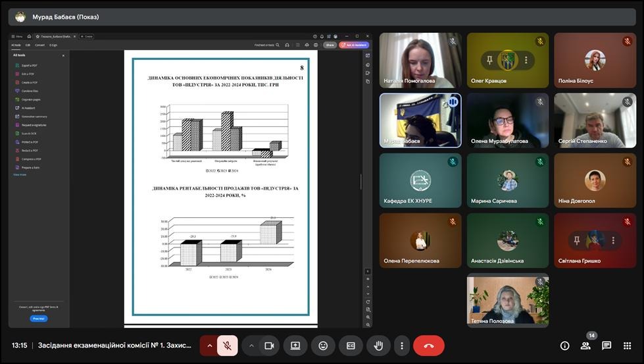Image resolution: width=644 pixels, height=364 pixels.
Task: Open more options three-dot menu
Action: 401,346
